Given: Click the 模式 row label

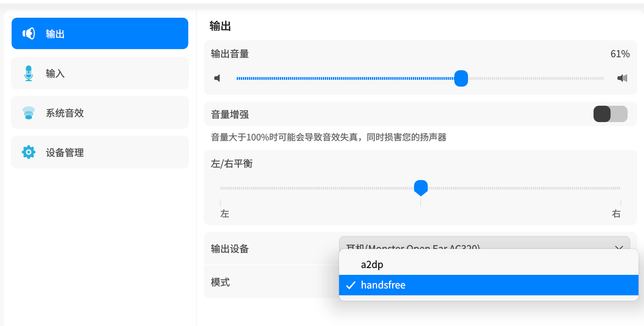Looking at the screenshot, I should point(220,282).
